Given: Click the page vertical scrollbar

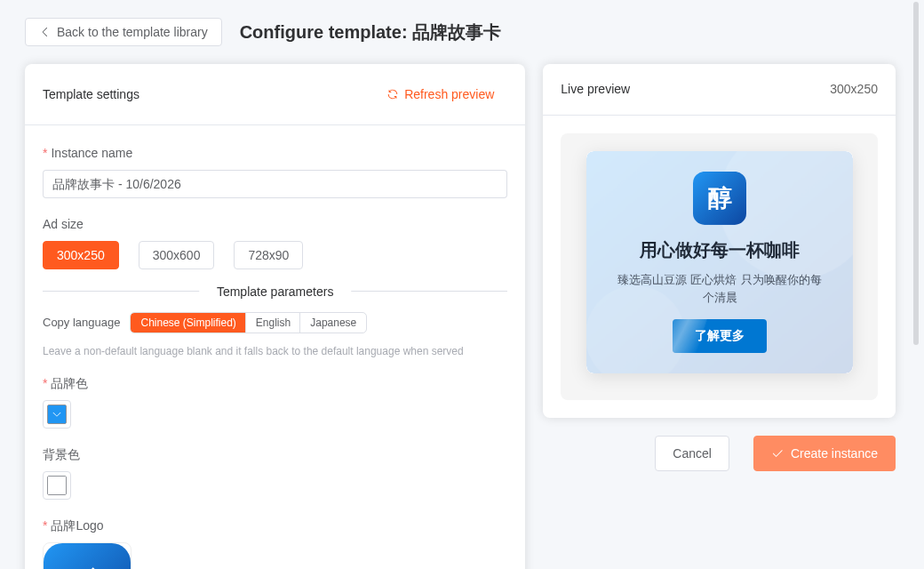Looking at the screenshot, I should tap(916, 174).
